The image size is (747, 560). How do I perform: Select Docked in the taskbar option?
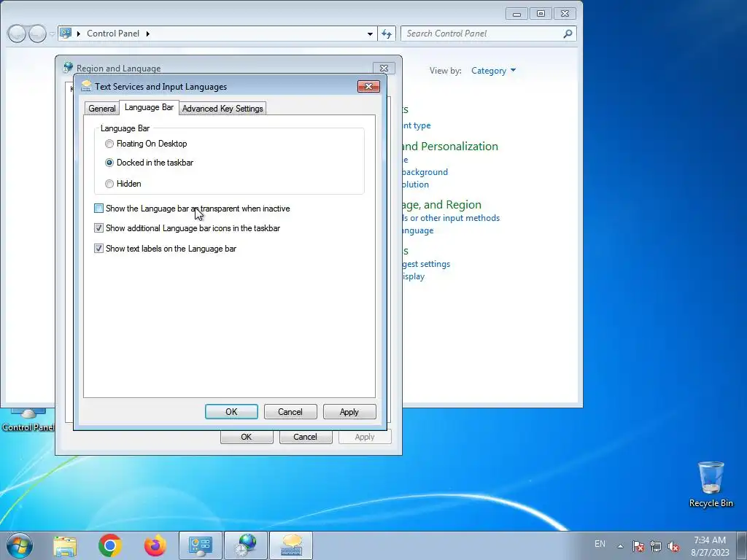point(109,163)
